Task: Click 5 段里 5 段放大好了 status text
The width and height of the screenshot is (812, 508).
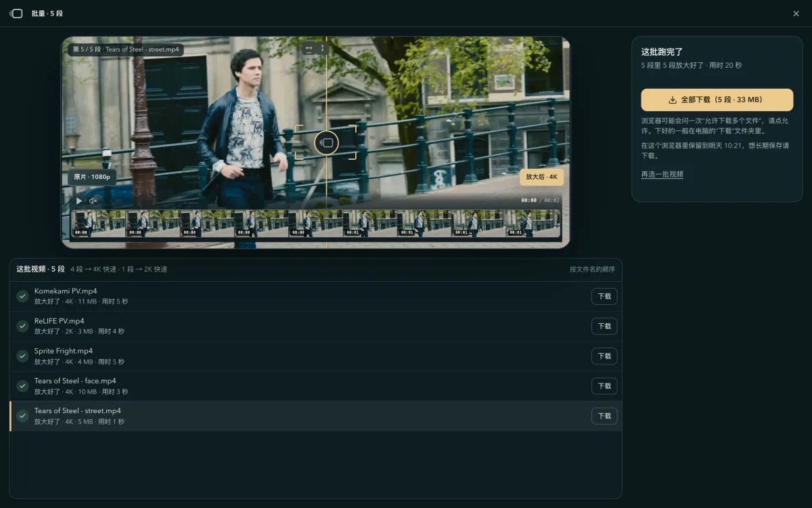Action: click(x=692, y=65)
